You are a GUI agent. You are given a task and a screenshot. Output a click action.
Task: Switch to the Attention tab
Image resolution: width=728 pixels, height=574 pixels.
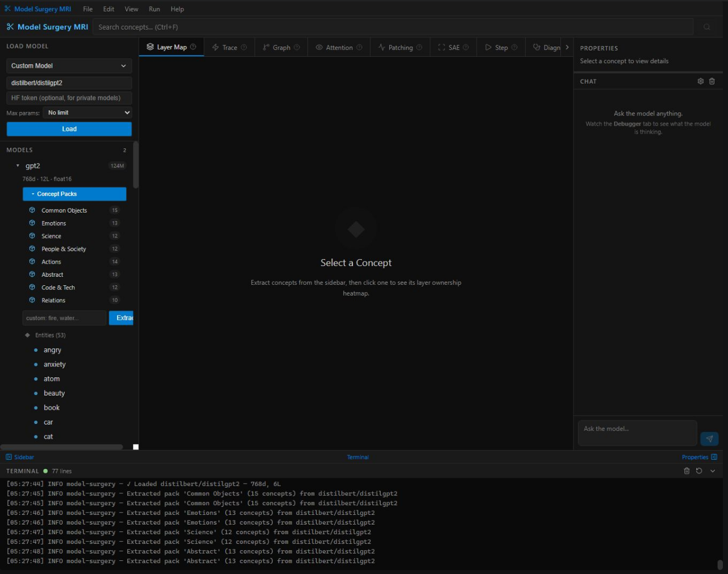click(x=339, y=48)
